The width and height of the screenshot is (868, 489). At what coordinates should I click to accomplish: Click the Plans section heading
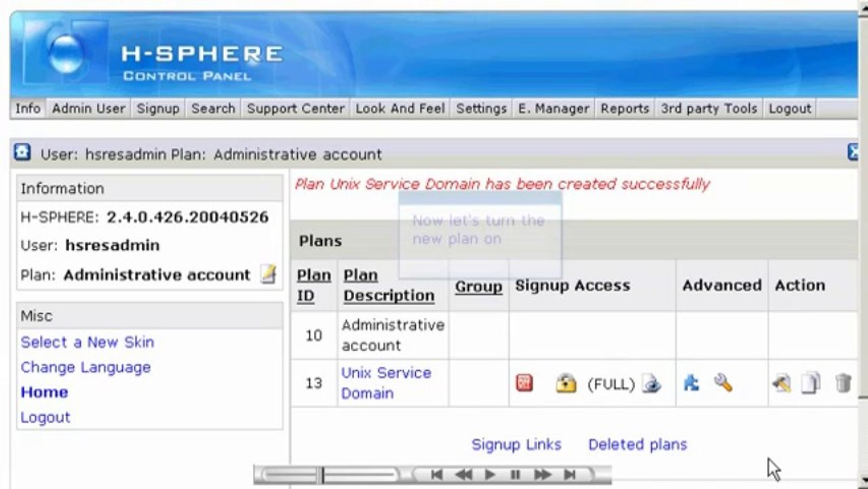(320, 241)
